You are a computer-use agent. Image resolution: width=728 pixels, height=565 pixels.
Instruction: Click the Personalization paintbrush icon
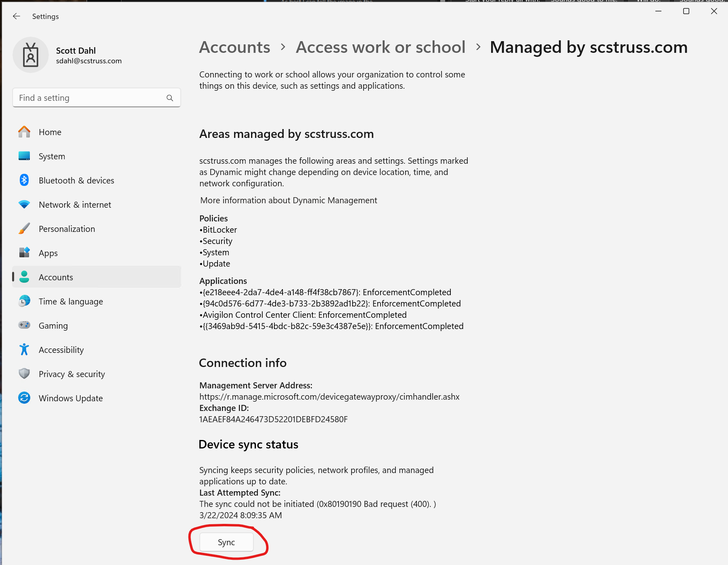tap(24, 229)
